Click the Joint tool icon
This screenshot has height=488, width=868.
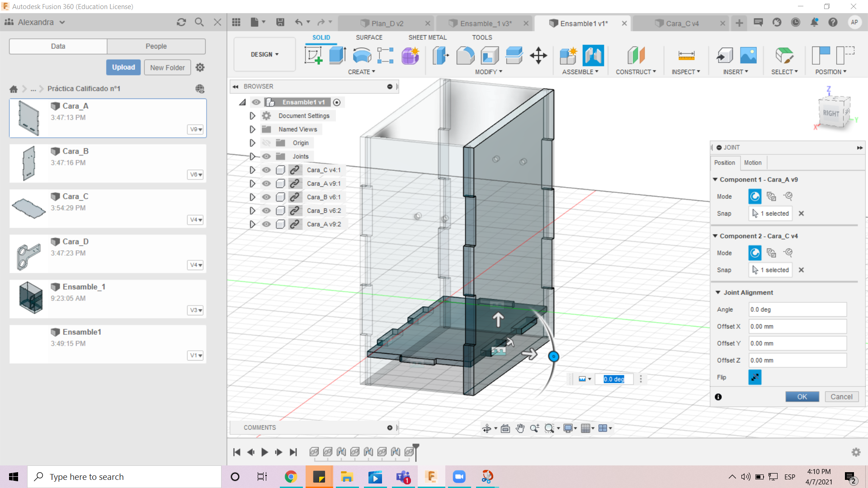click(x=593, y=56)
